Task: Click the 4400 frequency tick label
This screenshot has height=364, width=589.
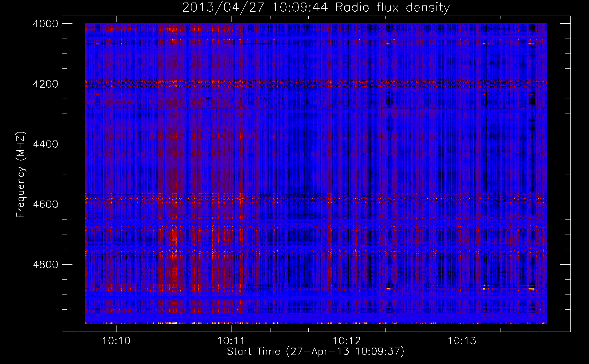Action: click(46, 144)
